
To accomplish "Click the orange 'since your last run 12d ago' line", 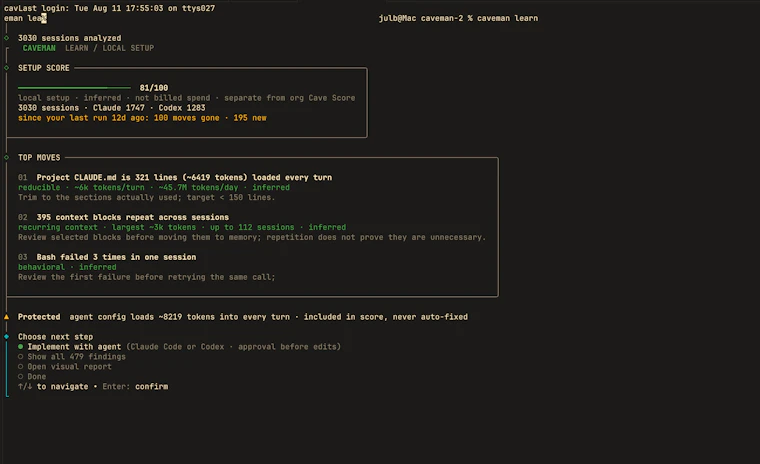I will (x=142, y=118).
